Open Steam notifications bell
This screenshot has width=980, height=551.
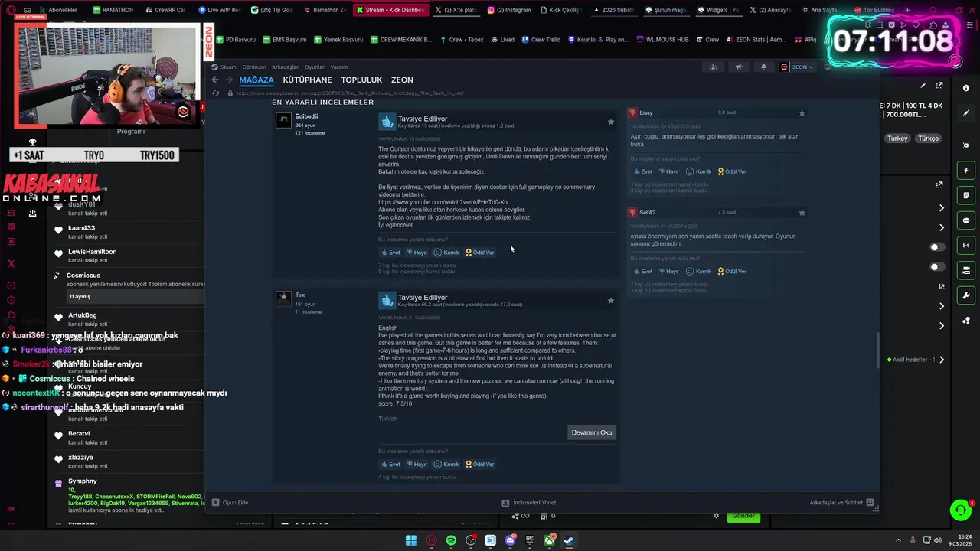pyautogui.click(x=763, y=67)
